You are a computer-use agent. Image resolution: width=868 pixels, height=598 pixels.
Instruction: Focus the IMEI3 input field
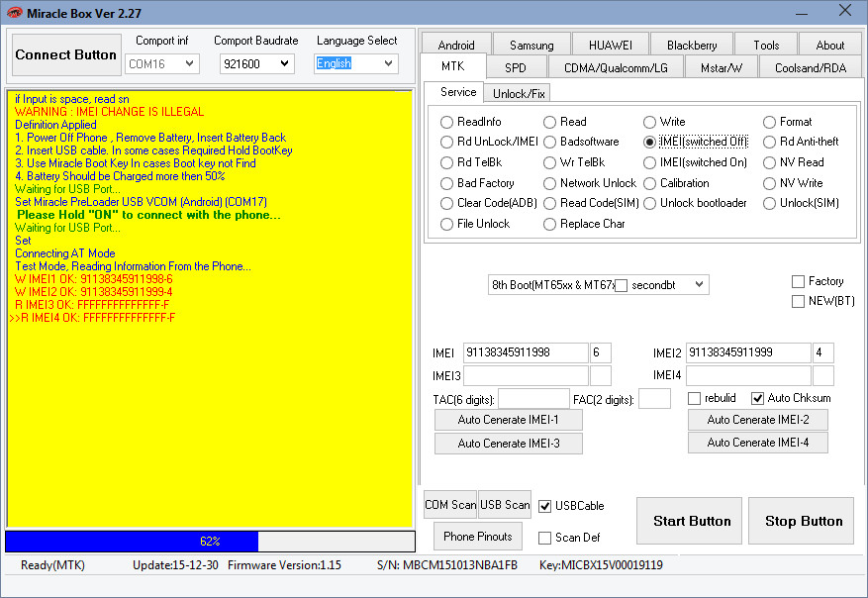point(526,375)
